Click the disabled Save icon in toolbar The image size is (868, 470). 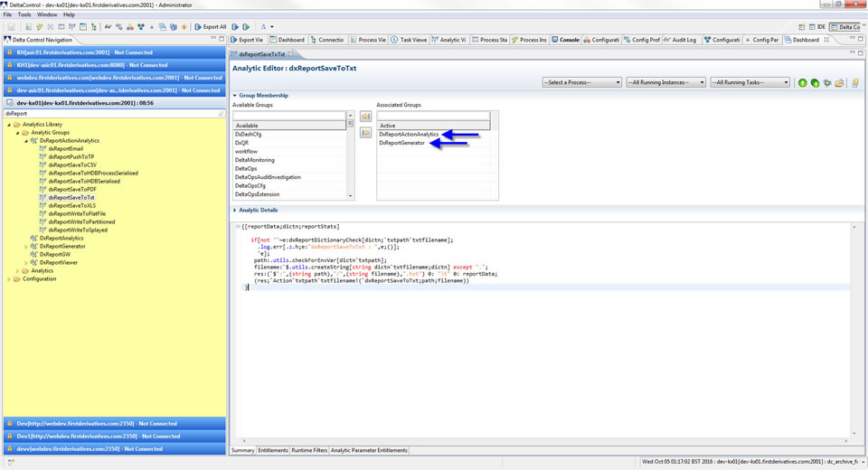tap(11, 26)
